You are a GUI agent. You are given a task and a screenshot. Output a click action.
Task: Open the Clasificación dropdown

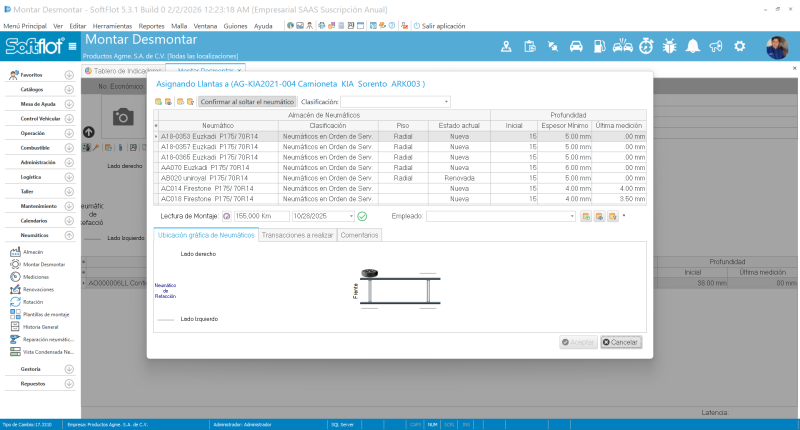coord(395,102)
